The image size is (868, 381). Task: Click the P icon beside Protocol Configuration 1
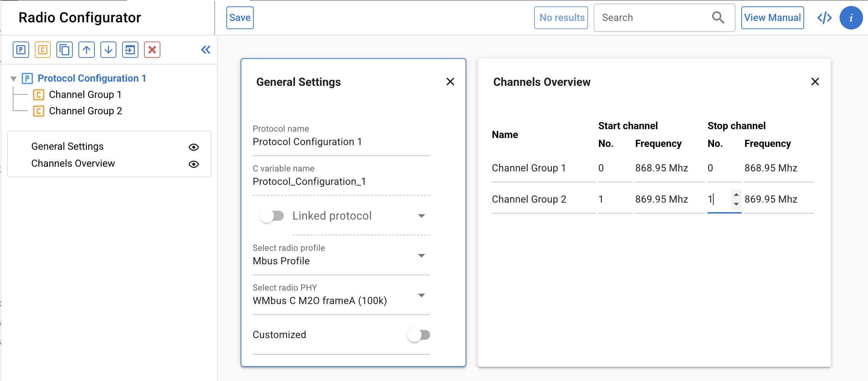point(27,78)
